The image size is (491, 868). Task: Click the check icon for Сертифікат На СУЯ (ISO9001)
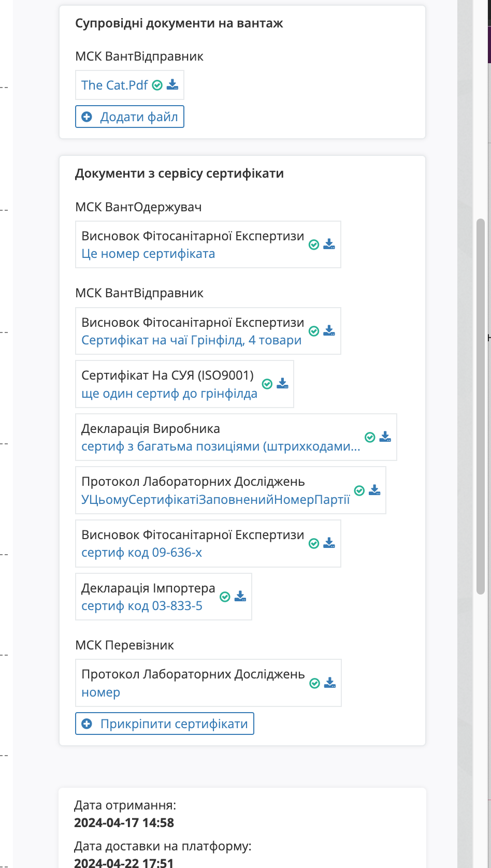[267, 384]
